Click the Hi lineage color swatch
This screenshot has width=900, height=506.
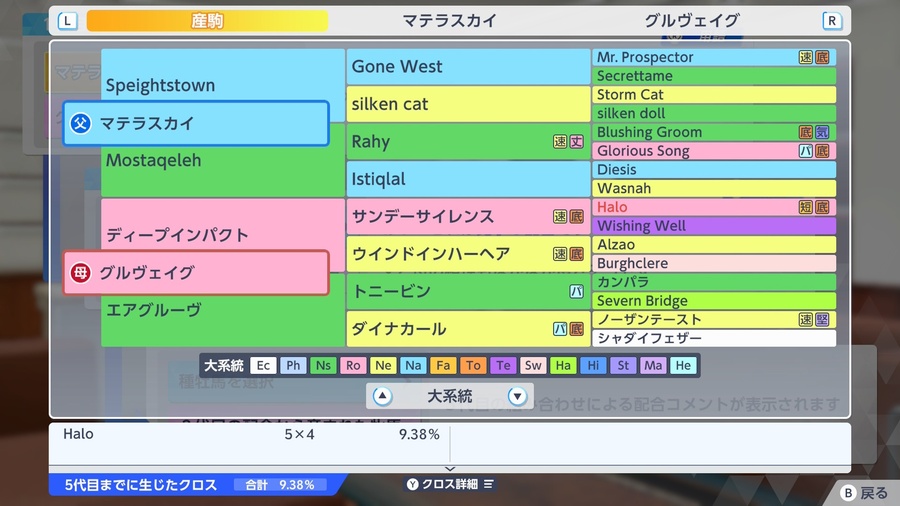[593, 365]
